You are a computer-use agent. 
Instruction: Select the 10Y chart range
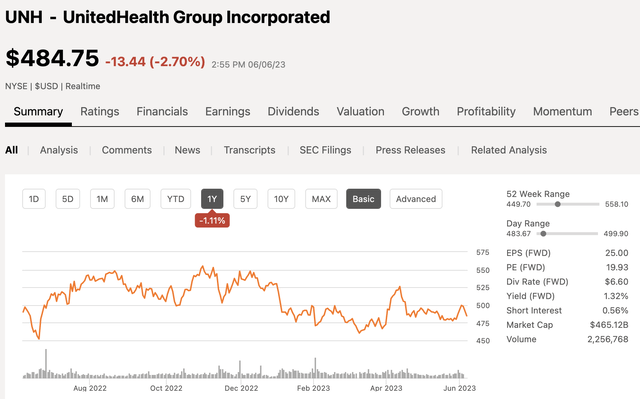281,199
